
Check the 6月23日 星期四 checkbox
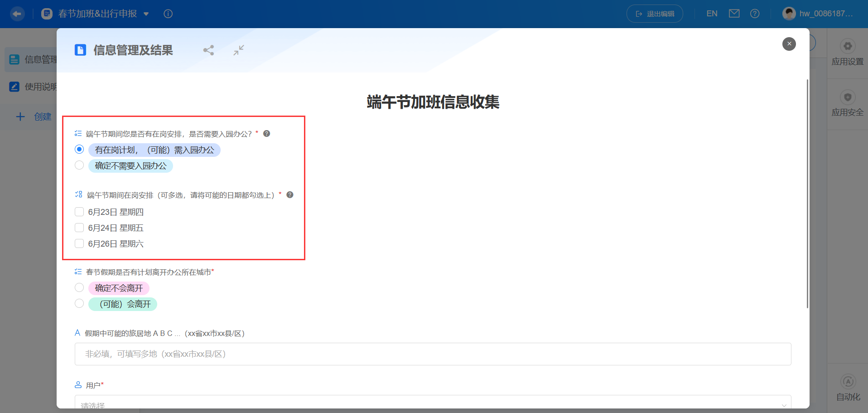click(x=79, y=211)
